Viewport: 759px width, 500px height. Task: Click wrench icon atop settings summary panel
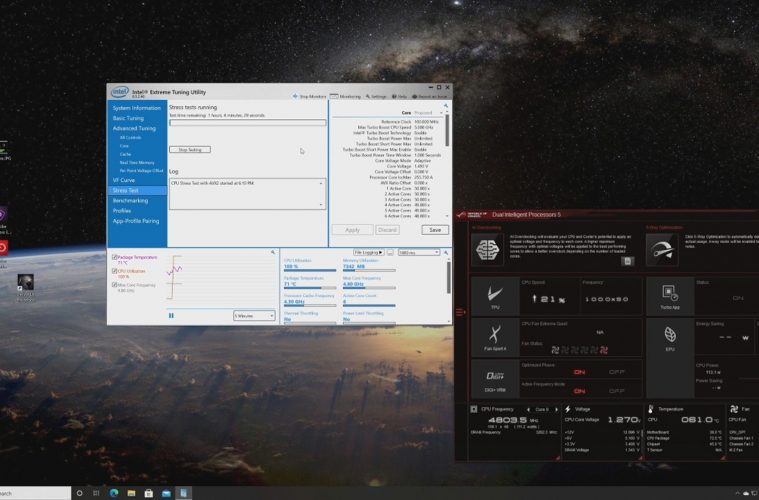pos(446,106)
